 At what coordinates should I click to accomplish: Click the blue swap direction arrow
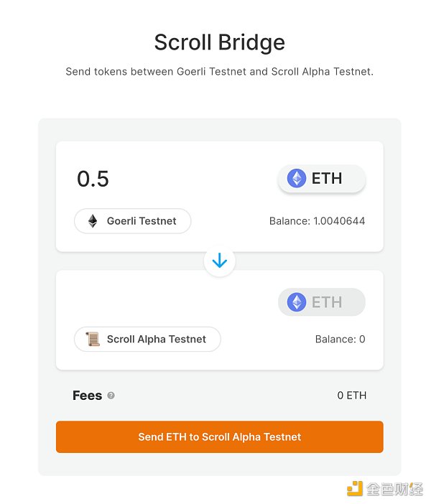pyautogui.click(x=220, y=261)
